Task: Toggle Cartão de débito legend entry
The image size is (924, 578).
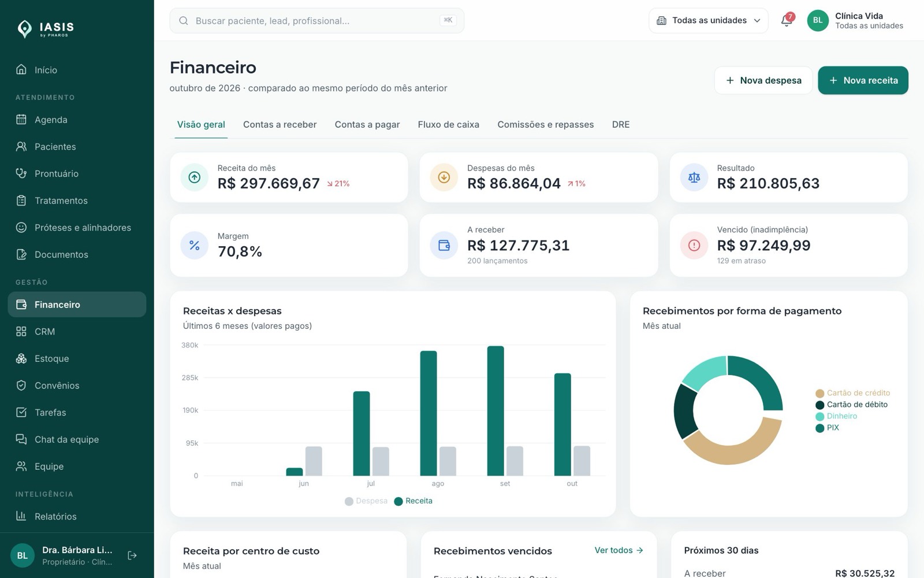Action: [x=852, y=405]
